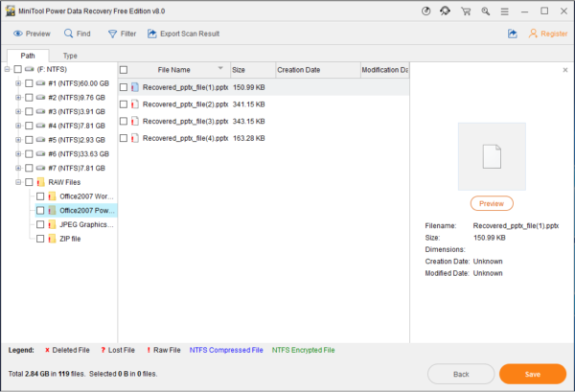Open the Find magnifier tool
The height and width of the screenshot is (392, 575).
pyautogui.click(x=68, y=34)
